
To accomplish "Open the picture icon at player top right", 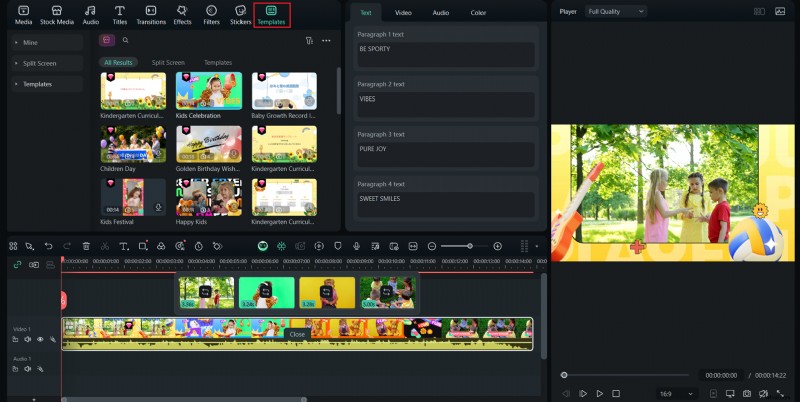I will [x=780, y=11].
